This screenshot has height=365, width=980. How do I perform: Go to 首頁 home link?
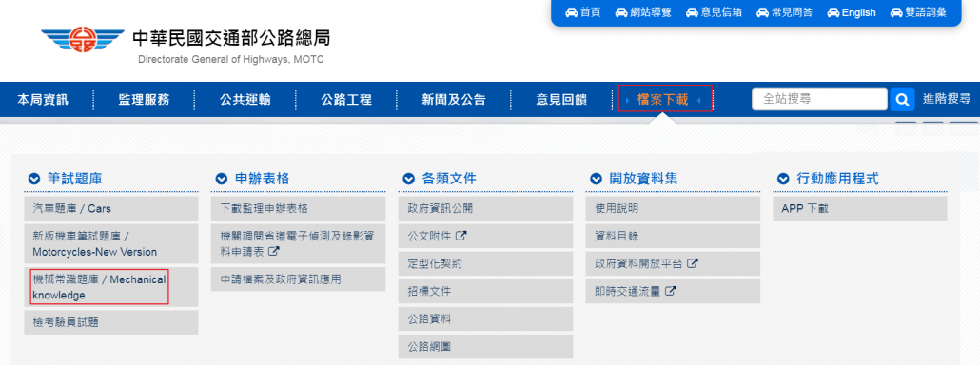coord(590,12)
